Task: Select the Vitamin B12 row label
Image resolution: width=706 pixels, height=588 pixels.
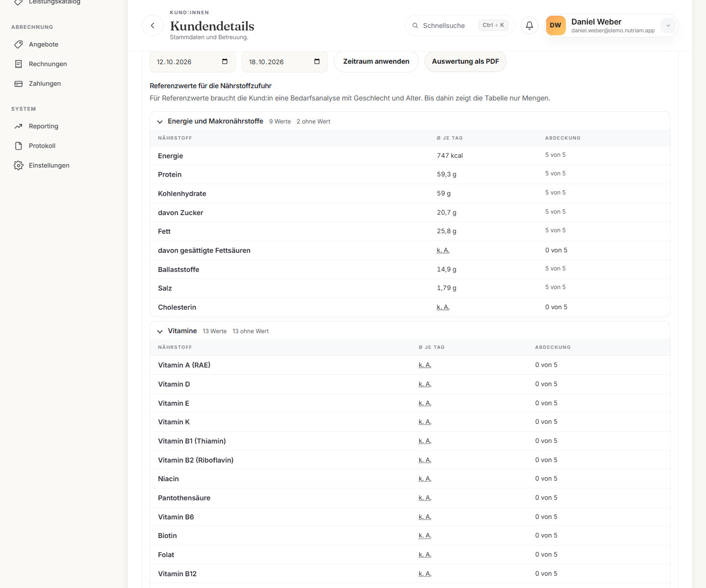Action: [177, 574]
